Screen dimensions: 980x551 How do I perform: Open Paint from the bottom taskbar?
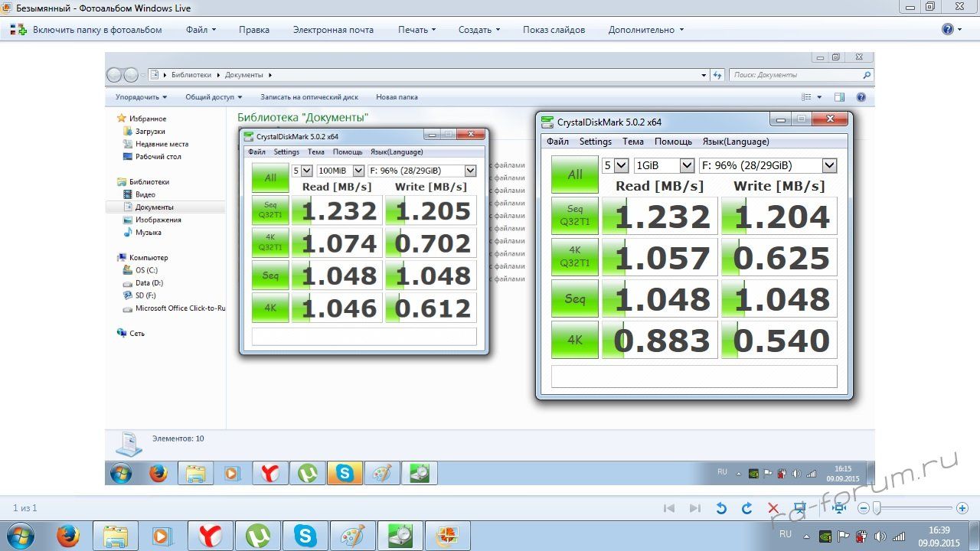352,536
